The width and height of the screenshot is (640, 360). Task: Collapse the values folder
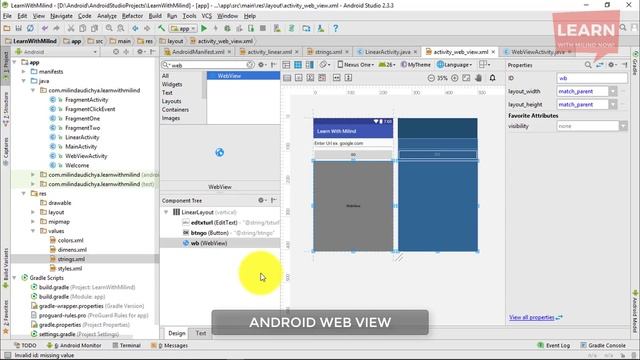[x=33, y=231]
